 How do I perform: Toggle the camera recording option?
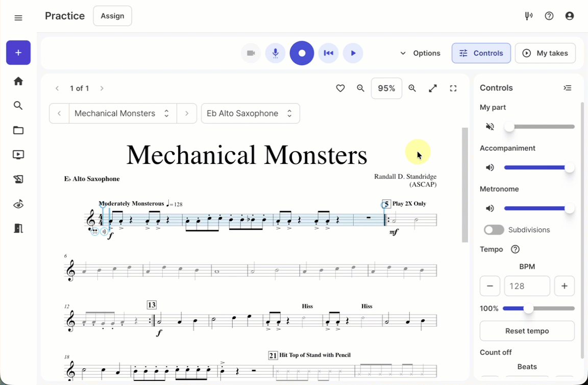coord(251,53)
